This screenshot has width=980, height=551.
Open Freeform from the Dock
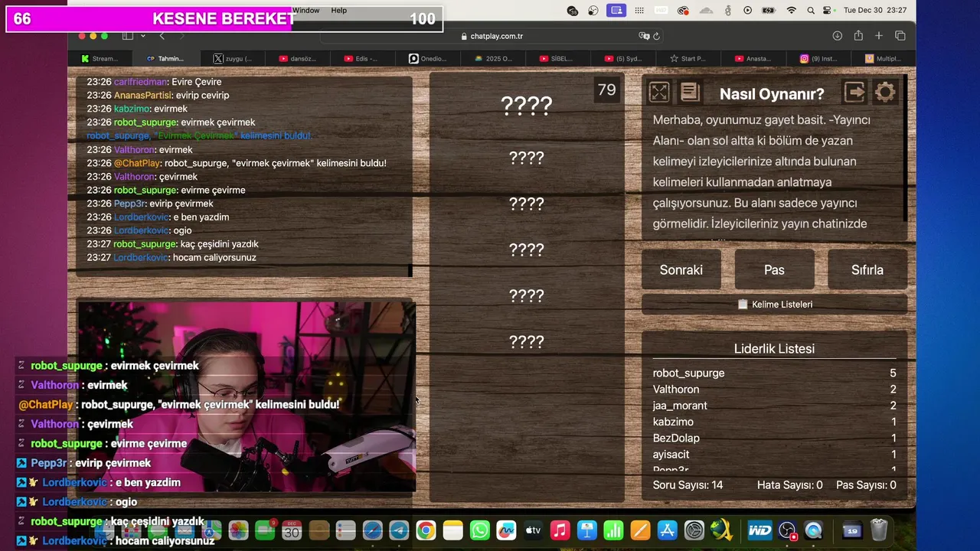(x=507, y=530)
